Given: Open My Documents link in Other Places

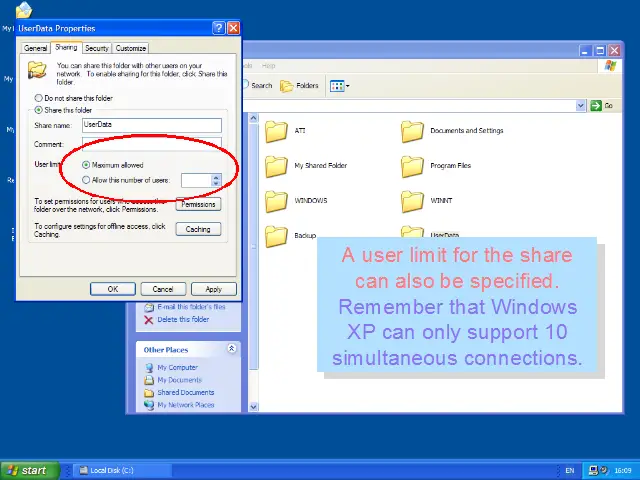Looking at the screenshot, I should click(180, 380).
